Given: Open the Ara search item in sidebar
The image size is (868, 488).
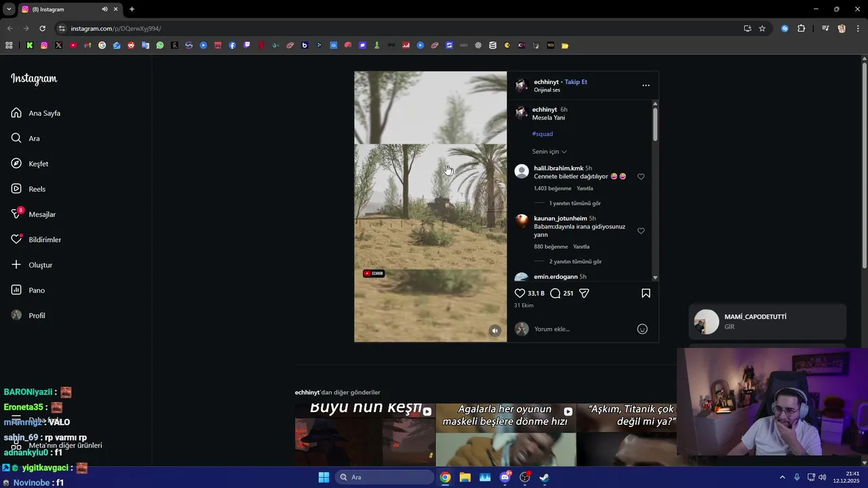Looking at the screenshot, I should [x=26, y=138].
